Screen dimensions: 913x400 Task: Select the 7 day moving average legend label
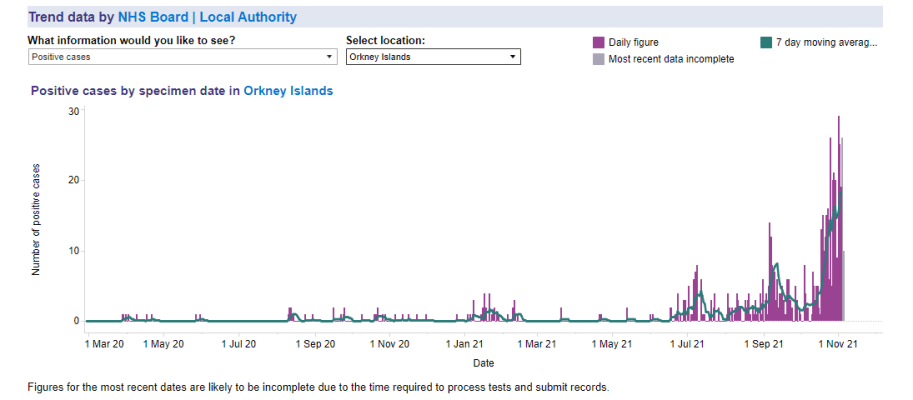pyautogui.click(x=826, y=42)
